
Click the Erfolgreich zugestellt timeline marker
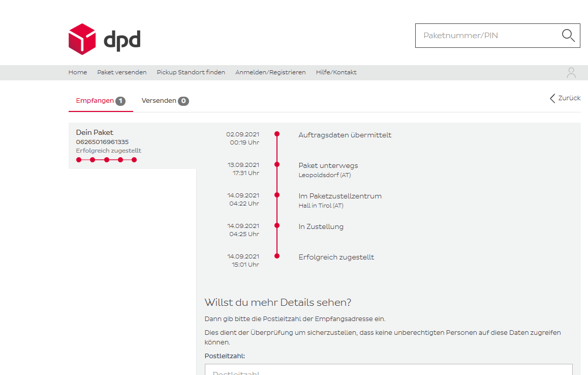pos(277,256)
